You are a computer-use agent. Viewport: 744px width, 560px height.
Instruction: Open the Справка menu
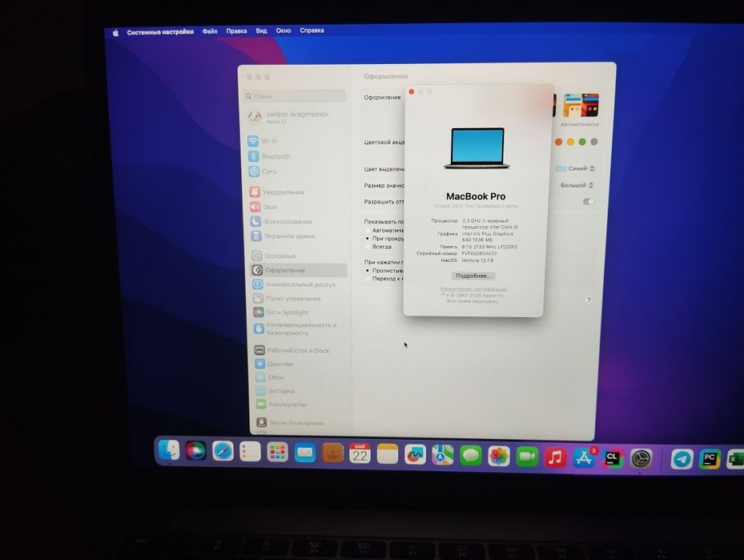coord(312,30)
